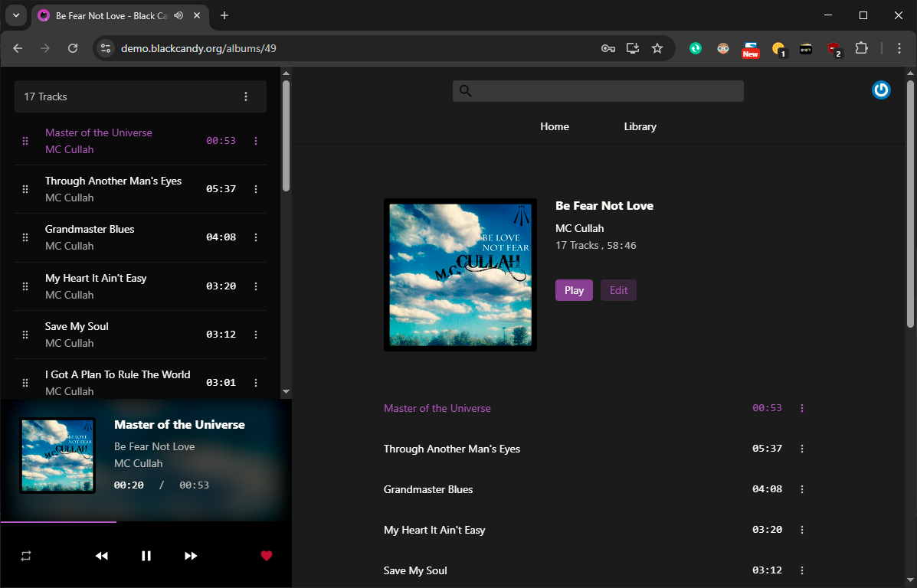Click the install app icon in address bar

(632, 48)
